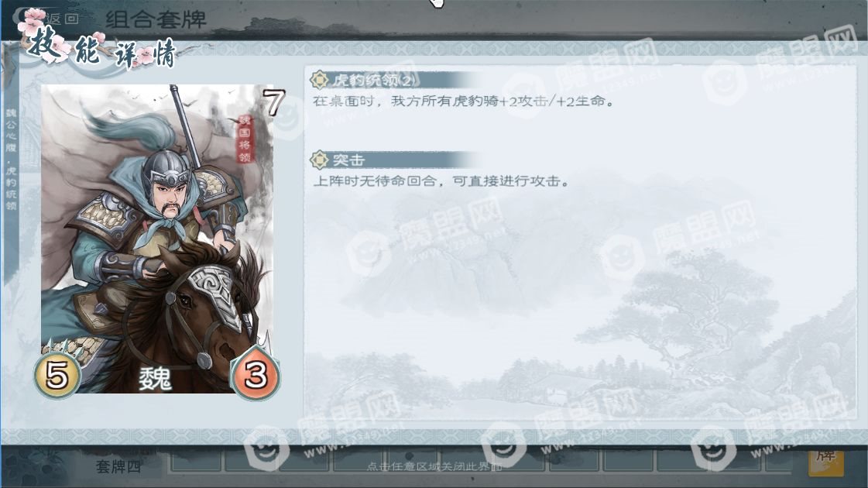Click the 虎豹骑 buff description text
The width and height of the screenshot is (868, 488).
464,101
